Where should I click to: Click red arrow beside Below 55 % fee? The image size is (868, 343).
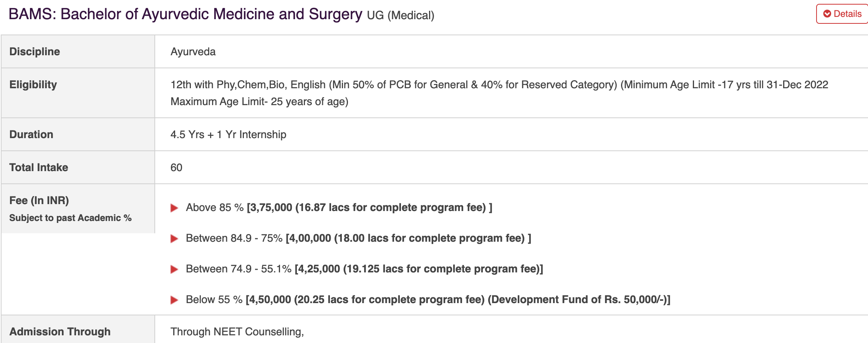point(174,300)
